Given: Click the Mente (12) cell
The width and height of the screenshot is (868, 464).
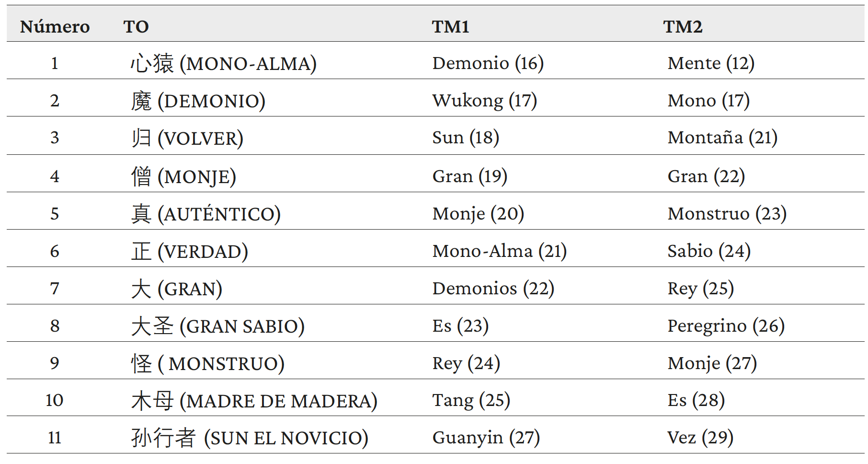Looking at the screenshot, I should click(x=711, y=63).
